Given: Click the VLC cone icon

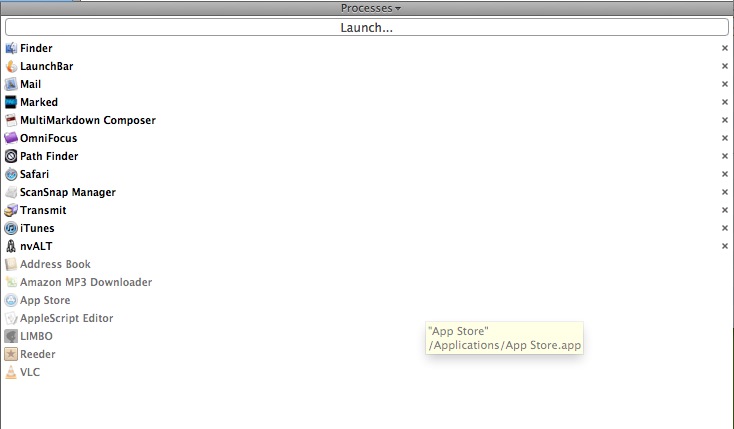Looking at the screenshot, I should coord(11,372).
